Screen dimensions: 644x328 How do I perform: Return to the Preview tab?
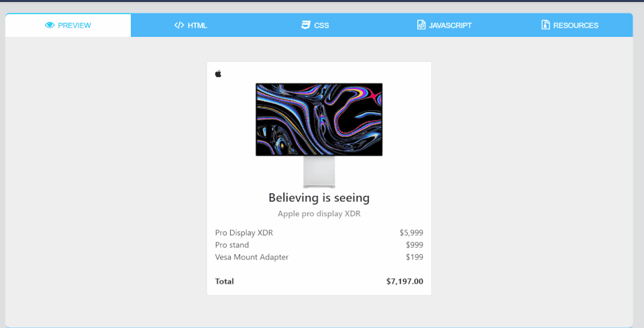(x=74, y=25)
